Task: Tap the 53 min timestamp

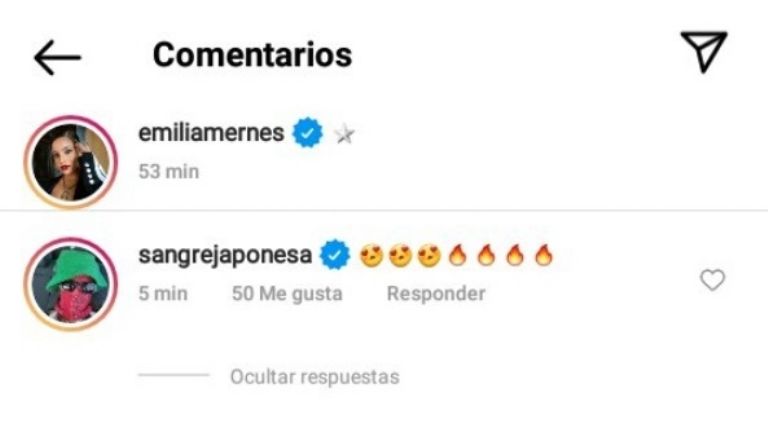Action: click(168, 172)
